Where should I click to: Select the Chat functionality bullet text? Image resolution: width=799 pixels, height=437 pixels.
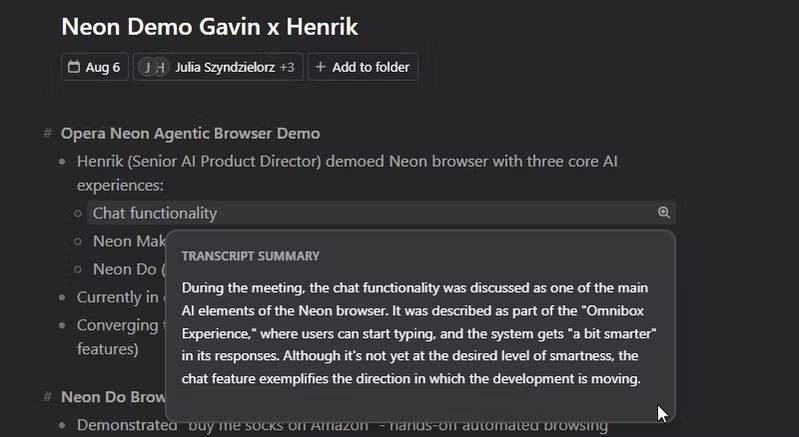click(155, 213)
